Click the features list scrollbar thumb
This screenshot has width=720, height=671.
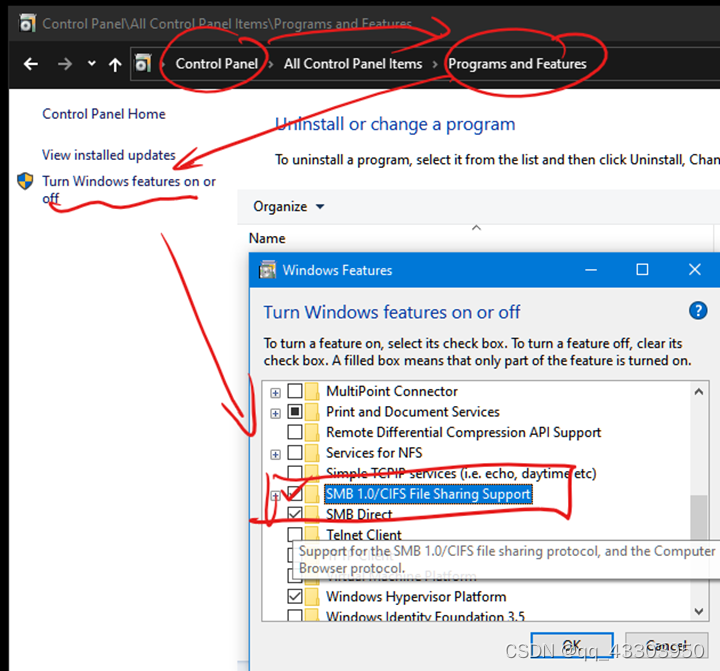[x=699, y=518]
